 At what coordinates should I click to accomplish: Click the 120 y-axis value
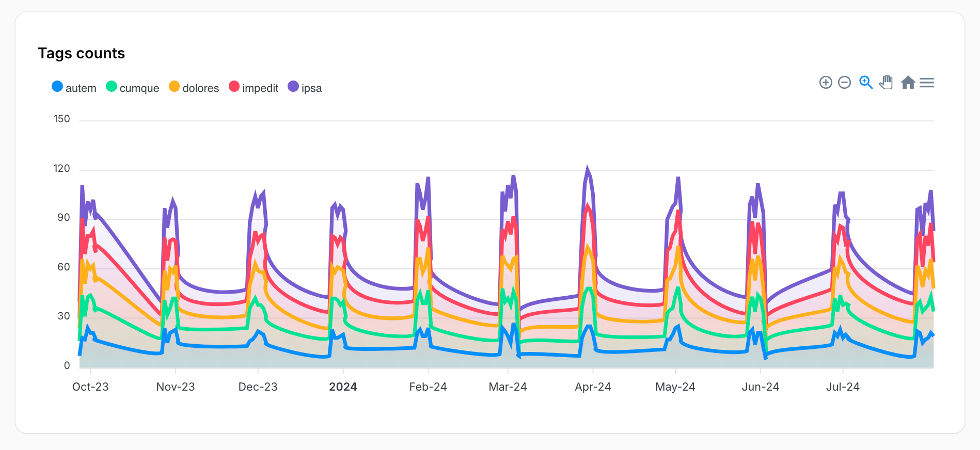[x=61, y=169]
